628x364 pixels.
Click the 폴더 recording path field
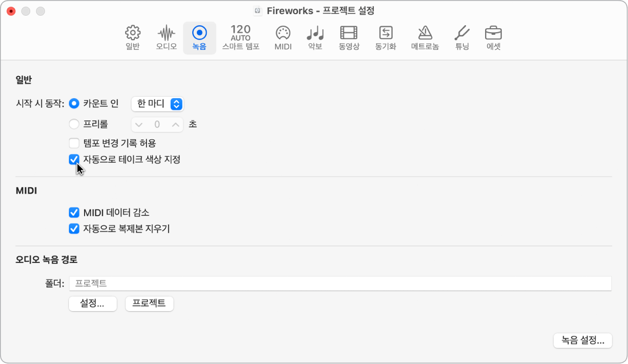click(340, 284)
